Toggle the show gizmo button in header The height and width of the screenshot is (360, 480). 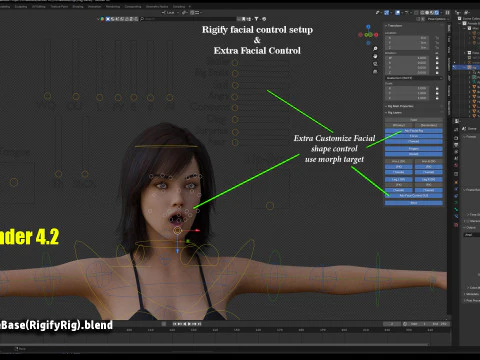386,12
